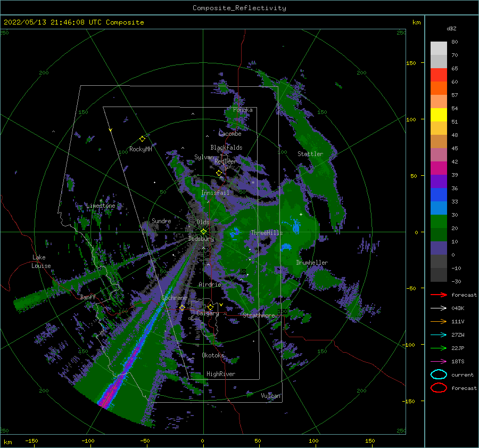This screenshot has height=448, width=479.
Task: Click the cyan current ellipse icon
Action: (x=439, y=374)
